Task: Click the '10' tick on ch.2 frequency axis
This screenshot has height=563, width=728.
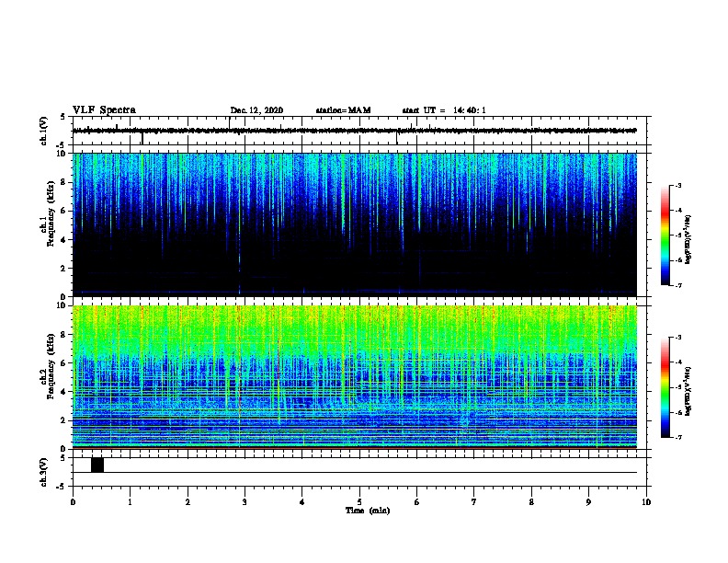Action: coord(63,305)
